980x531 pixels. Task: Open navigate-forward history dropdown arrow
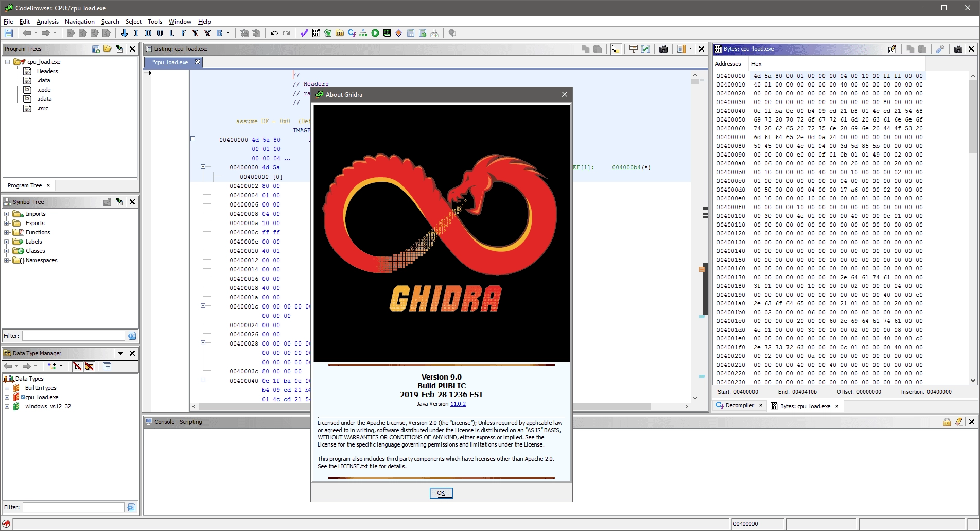pyautogui.click(x=55, y=33)
